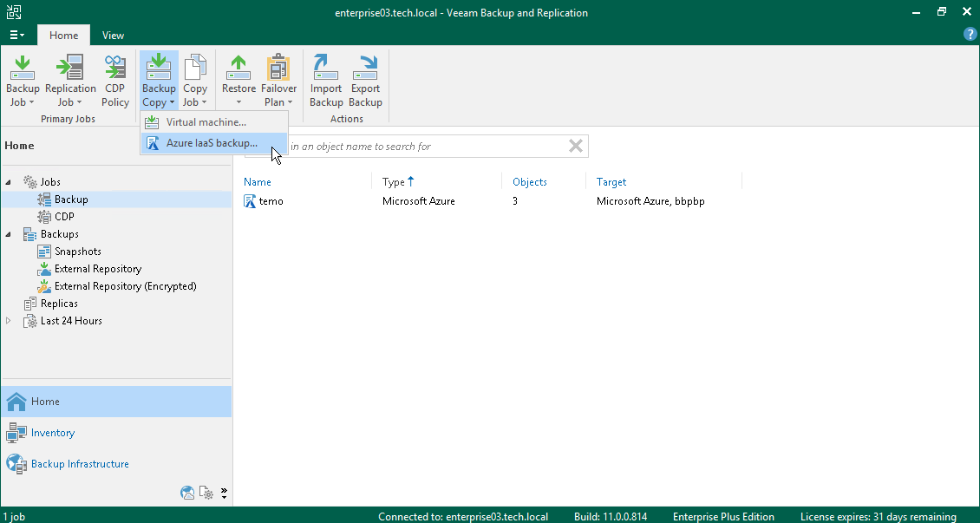This screenshot has width=980, height=523.
Task: Open the Backup Job ribbon dropdown
Action: click(x=23, y=81)
